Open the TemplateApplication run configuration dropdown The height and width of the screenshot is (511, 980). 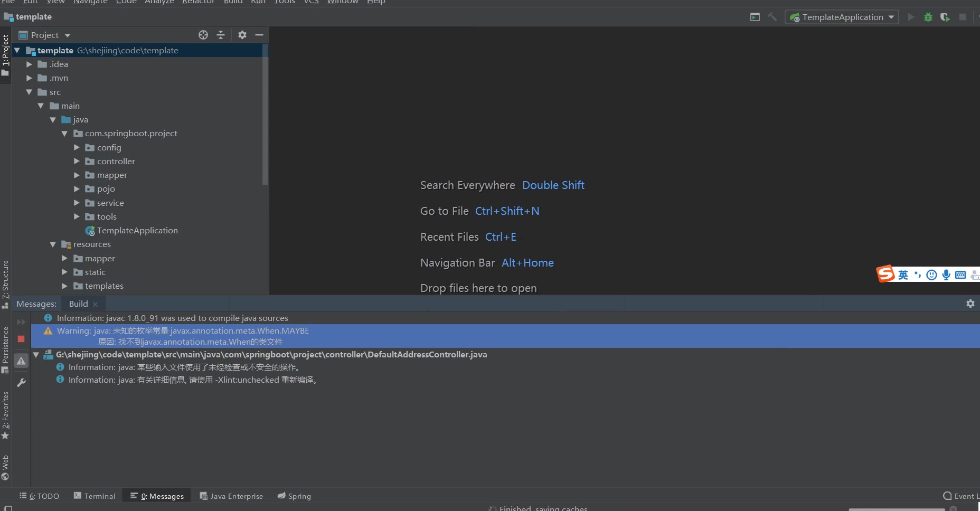pos(842,17)
